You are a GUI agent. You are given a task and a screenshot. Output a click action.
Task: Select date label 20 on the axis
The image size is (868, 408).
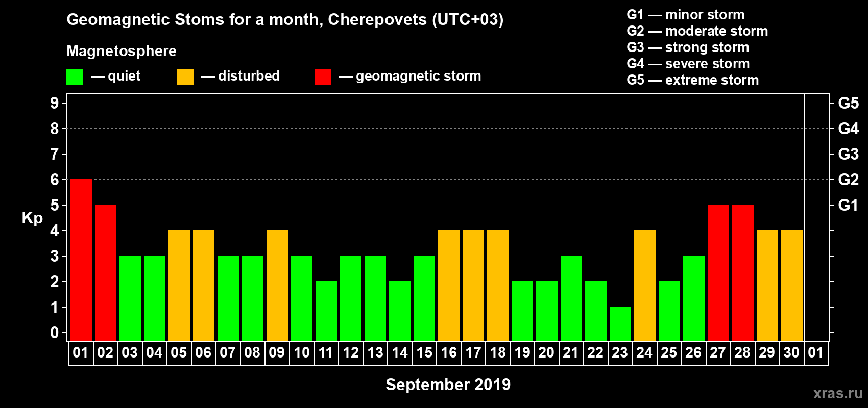[546, 353]
